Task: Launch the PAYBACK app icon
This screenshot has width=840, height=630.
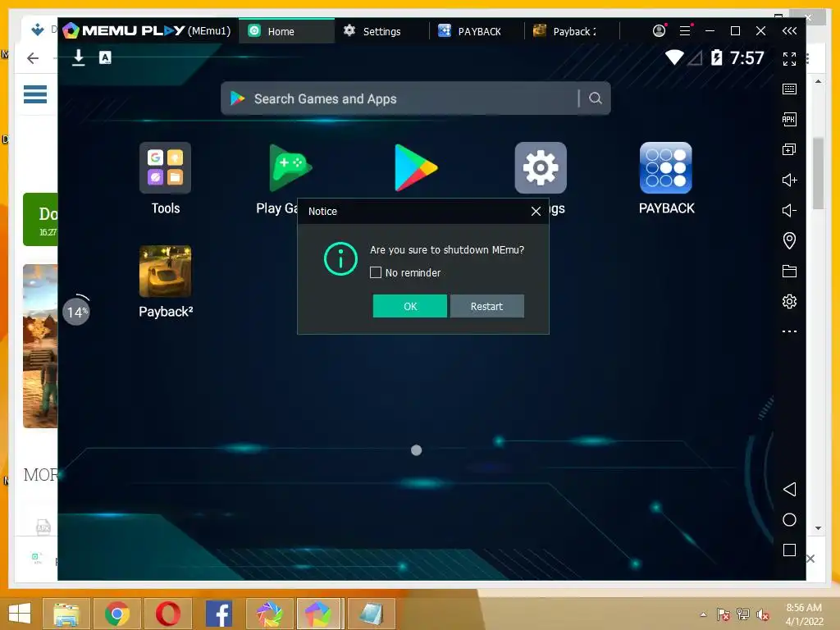Action: pos(666,167)
